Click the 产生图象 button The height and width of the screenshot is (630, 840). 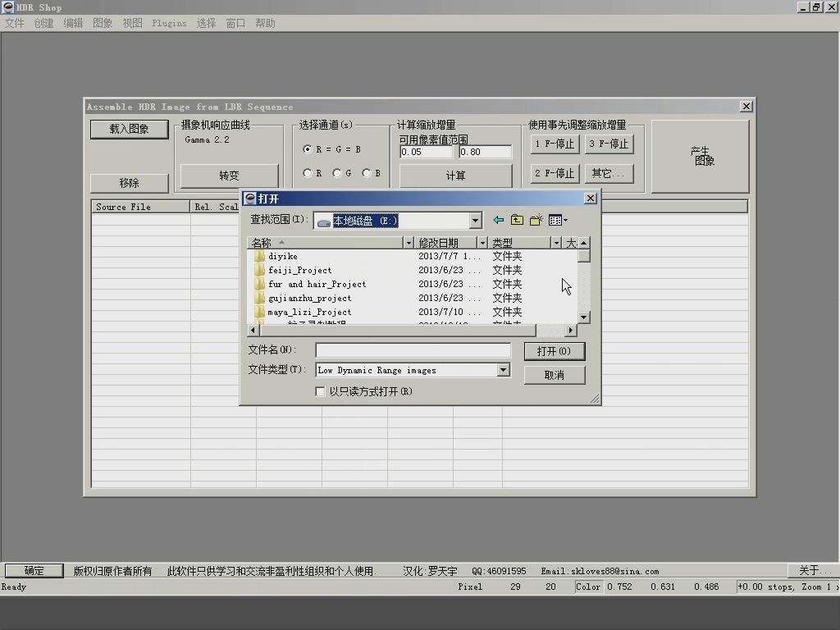(x=701, y=156)
